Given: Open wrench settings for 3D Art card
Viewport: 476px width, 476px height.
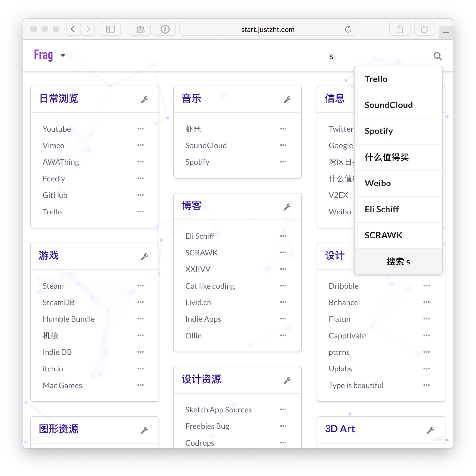Looking at the screenshot, I should pyautogui.click(x=430, y=430).
